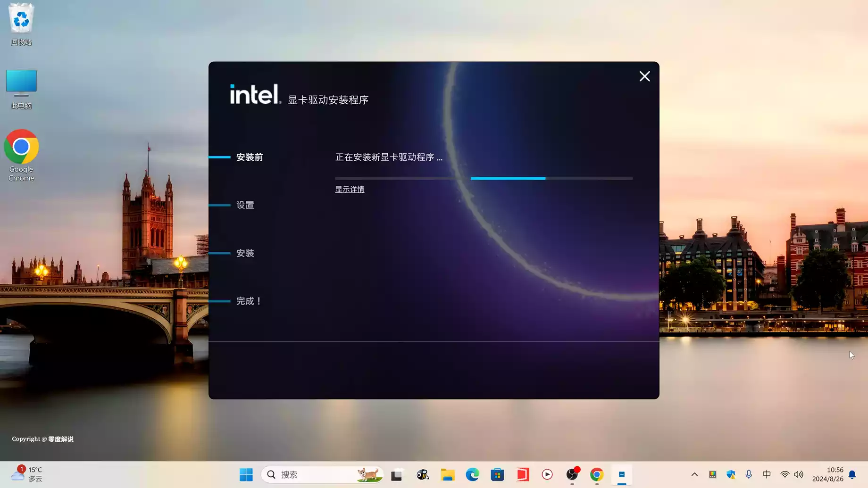The height and width of the screenshot is (488, 868).
Task: Open Microsoft Store from the taskbar
Action: coord(497,474)
